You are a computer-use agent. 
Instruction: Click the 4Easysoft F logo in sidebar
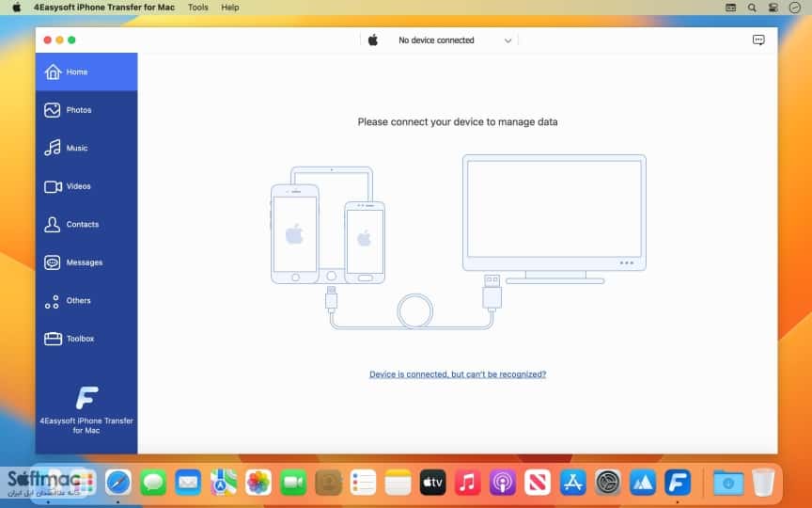tap(86, 398)
